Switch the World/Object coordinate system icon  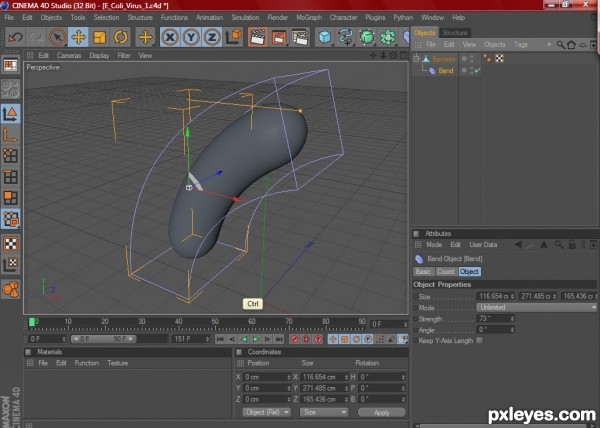pyautogui.click(x=233, y=37)
